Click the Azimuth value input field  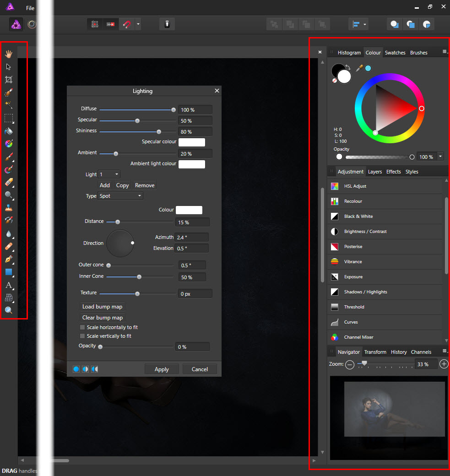tap(191, 237)
